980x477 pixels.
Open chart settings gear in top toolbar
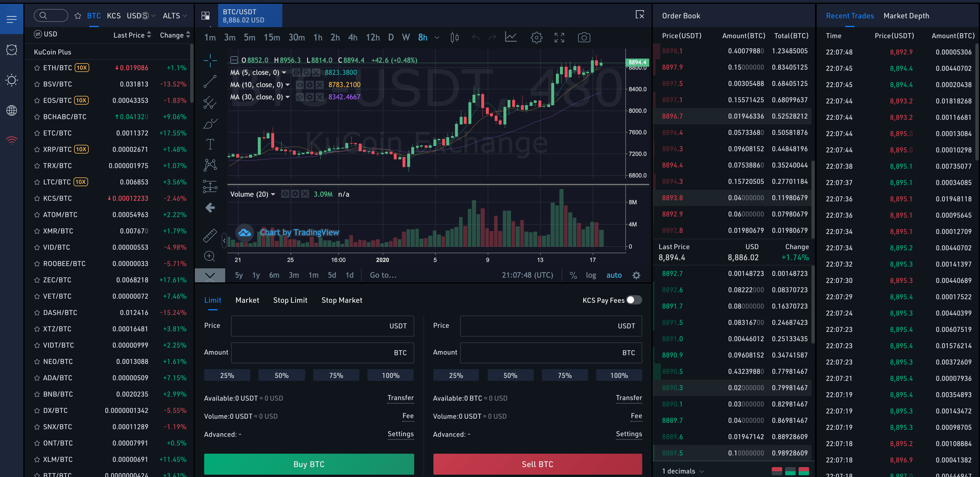536,37
